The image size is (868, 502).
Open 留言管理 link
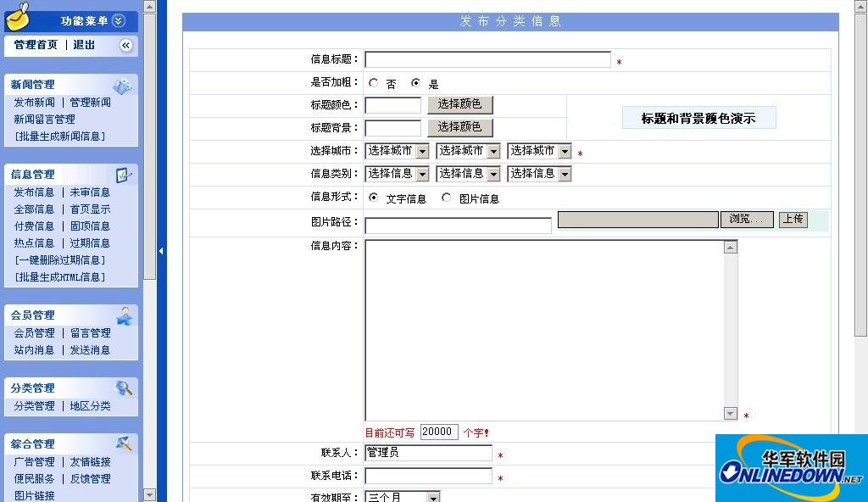90,333
